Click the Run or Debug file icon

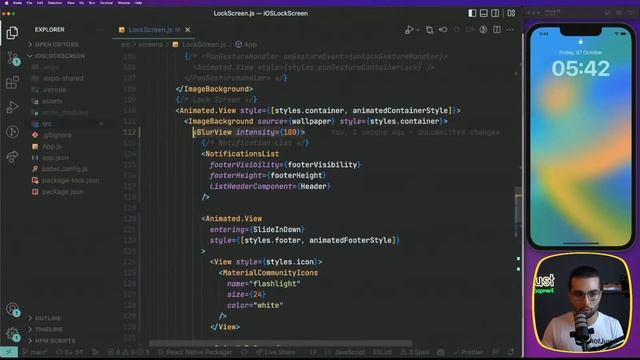pyautogui.click(x=409, y=30)
